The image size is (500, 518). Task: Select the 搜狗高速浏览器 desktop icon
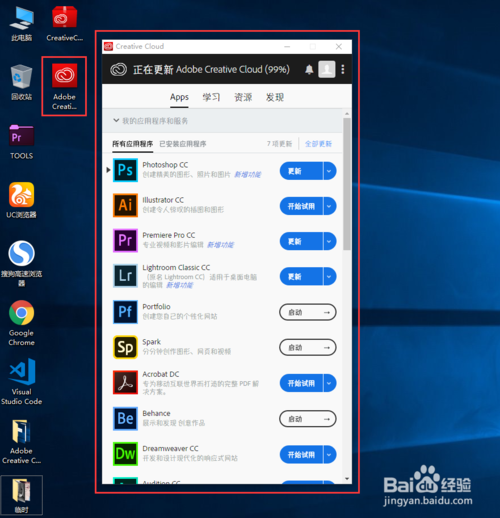(22, 263)
